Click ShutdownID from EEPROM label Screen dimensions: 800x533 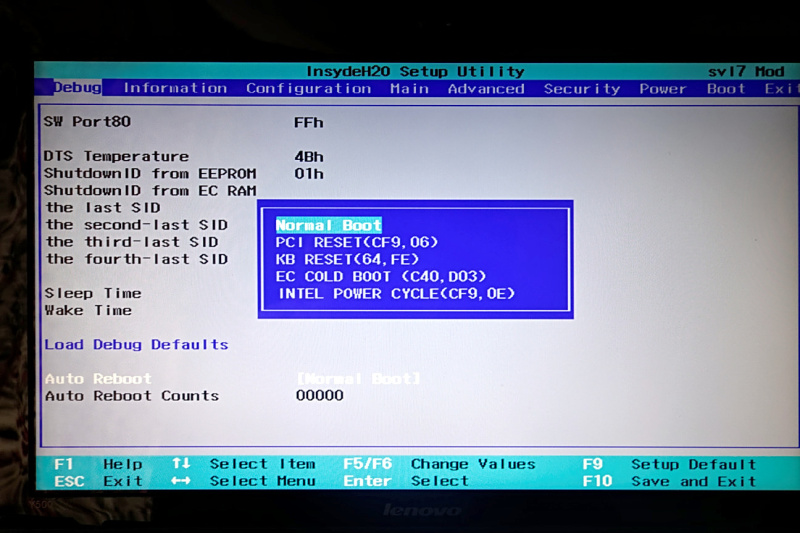pos(150,173)
